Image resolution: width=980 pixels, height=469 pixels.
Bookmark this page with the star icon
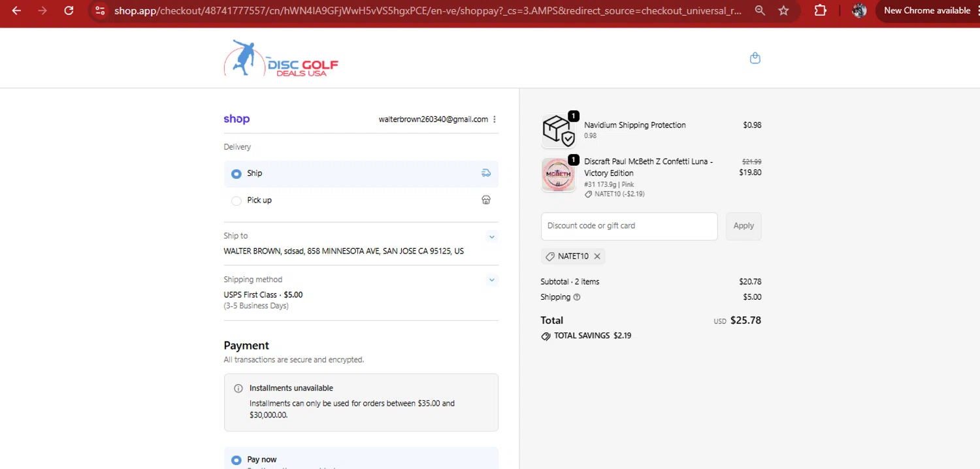pos(784,10)
